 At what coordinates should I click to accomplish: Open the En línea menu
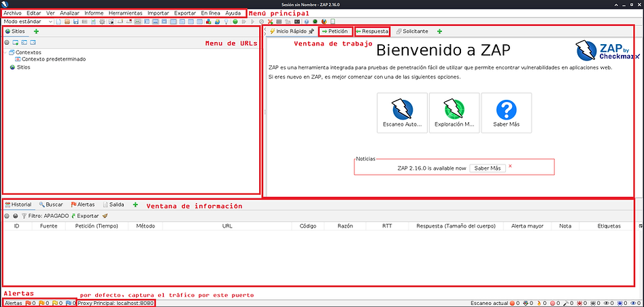210,13
